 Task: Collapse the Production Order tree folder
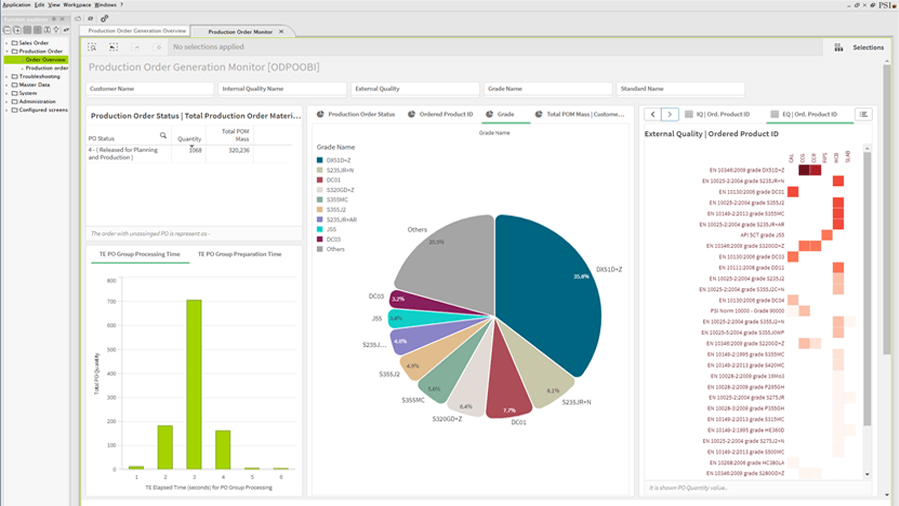click(5, 51)
